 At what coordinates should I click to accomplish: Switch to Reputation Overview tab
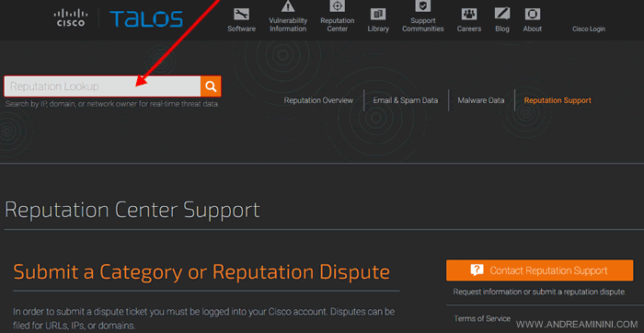click(318, 100)
